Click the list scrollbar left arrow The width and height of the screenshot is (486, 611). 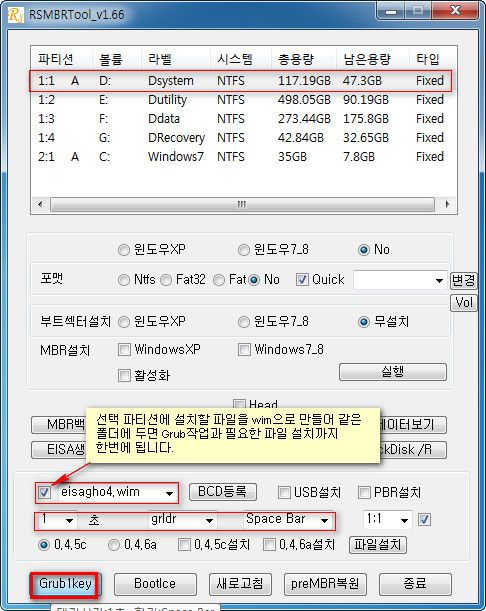pyautogui.click(x=40, y=204)
